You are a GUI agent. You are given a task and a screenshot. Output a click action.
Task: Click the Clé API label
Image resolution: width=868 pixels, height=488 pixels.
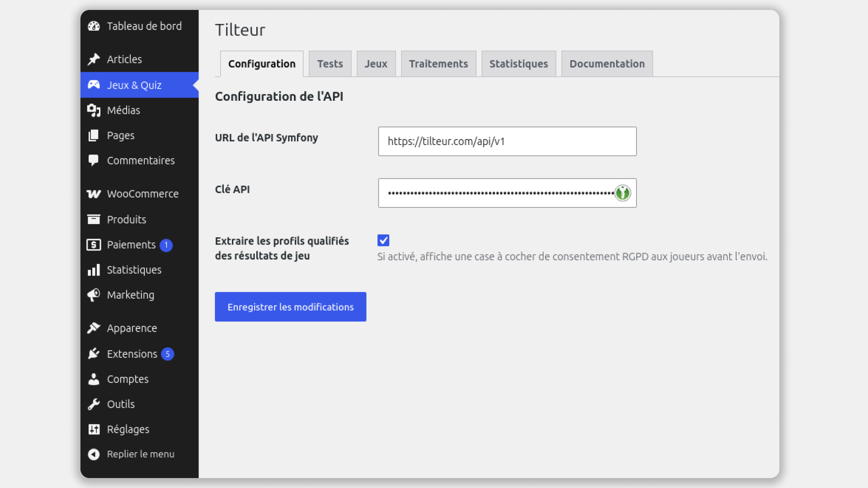tap(232, 189)
